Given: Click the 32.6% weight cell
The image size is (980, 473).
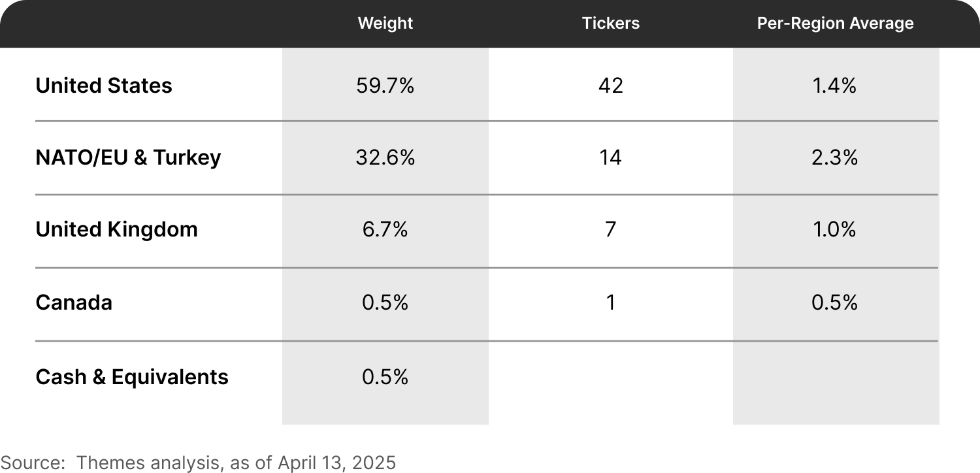Looking at the screenshot, I should [385, 157].
